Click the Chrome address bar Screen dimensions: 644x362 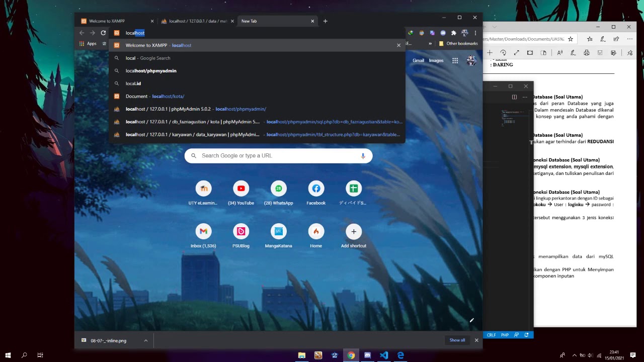(x=257, y=33)
